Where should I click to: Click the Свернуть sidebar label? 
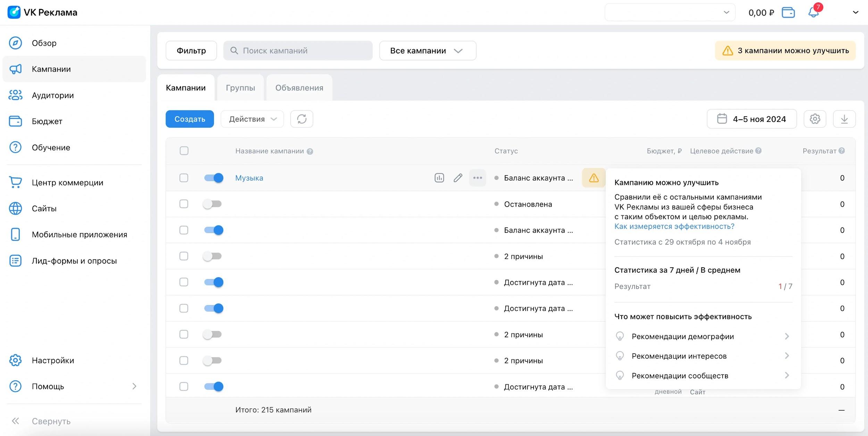coord(51,421)
